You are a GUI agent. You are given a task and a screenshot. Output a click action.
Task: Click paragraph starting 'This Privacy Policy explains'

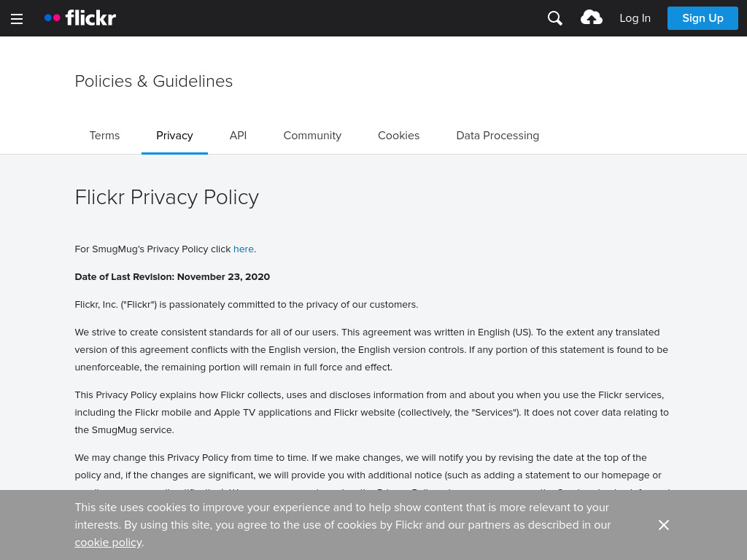click(x=371, y=413)
